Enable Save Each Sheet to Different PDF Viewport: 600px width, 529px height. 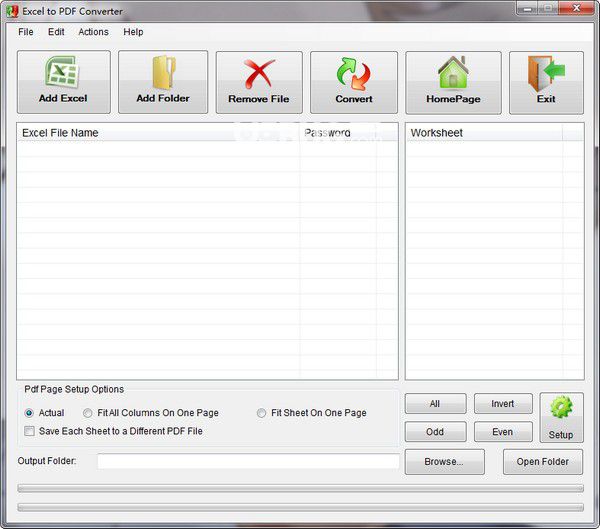coord(29,431)
